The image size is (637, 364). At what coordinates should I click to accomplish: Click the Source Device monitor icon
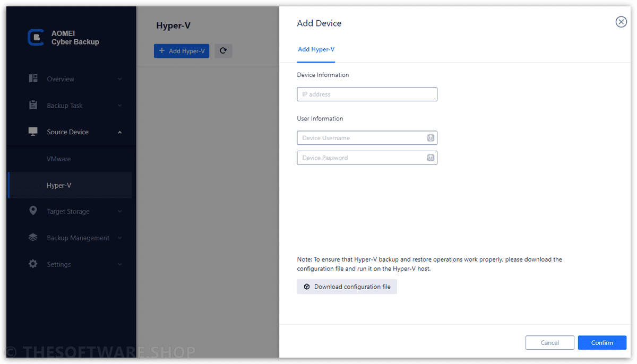pyautogui.click(x=33, y=132)
